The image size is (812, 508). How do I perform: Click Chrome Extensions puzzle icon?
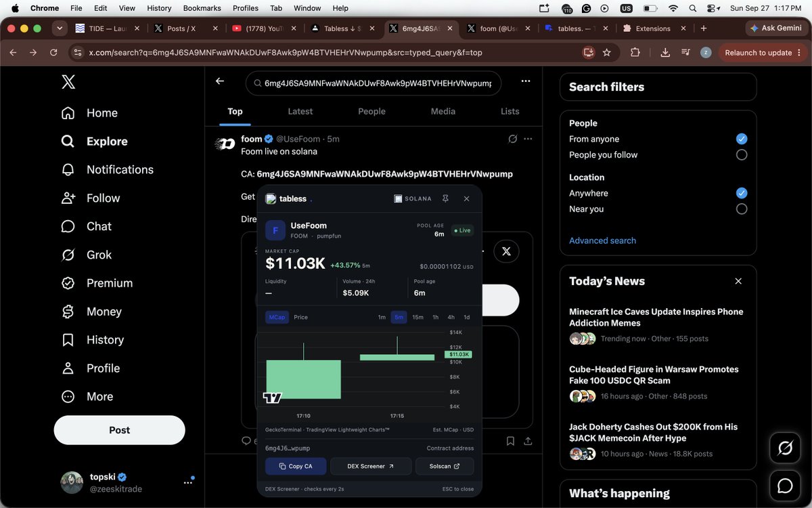coord(635,52)
